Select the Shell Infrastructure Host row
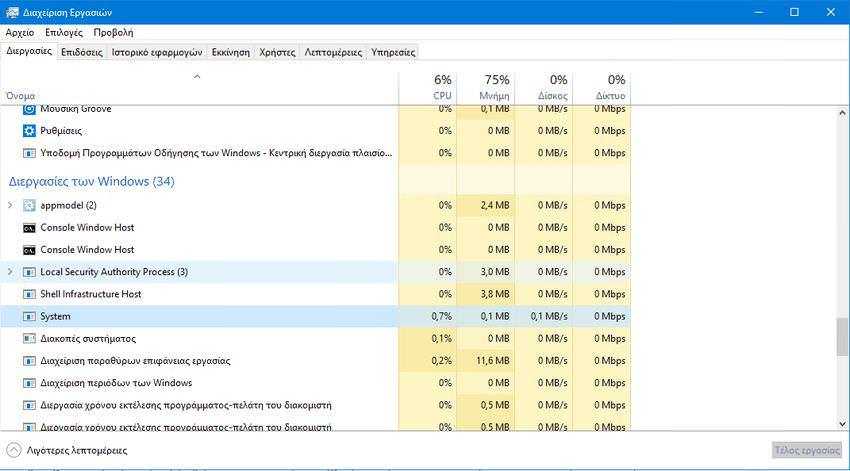Screen dimensions: 850x471 click(x=315, y=294)
